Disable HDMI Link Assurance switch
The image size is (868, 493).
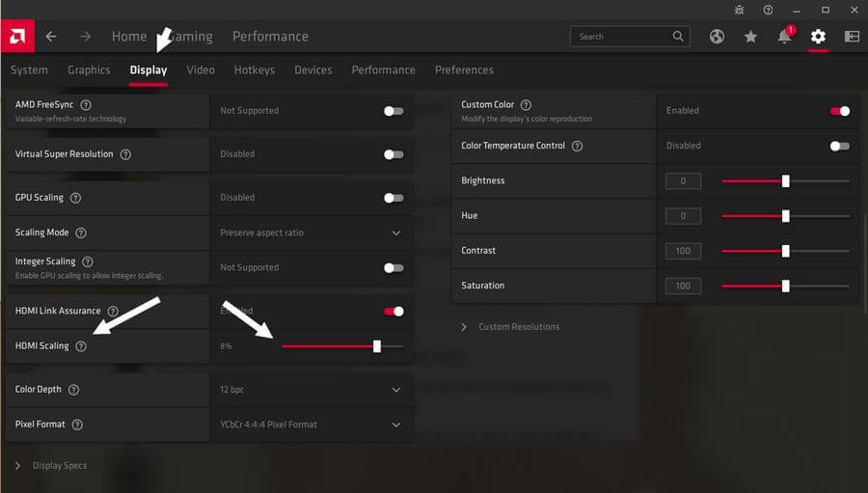pyautogui.click(x=393, y=312)
